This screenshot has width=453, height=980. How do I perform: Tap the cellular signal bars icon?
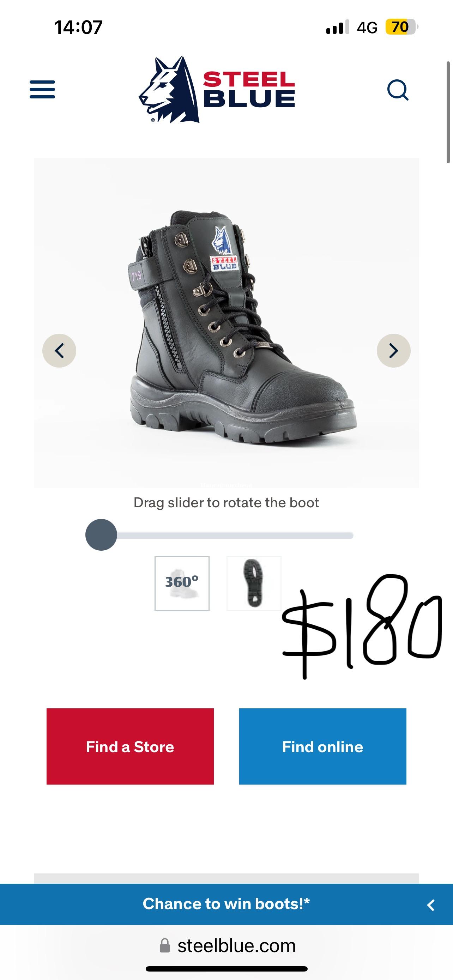point(337,28)
